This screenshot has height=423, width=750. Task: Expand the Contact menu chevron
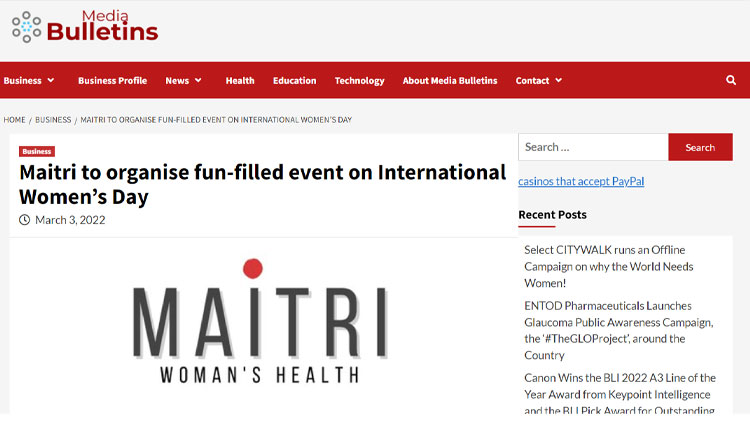pyautogui.click(x=558, y=80)
